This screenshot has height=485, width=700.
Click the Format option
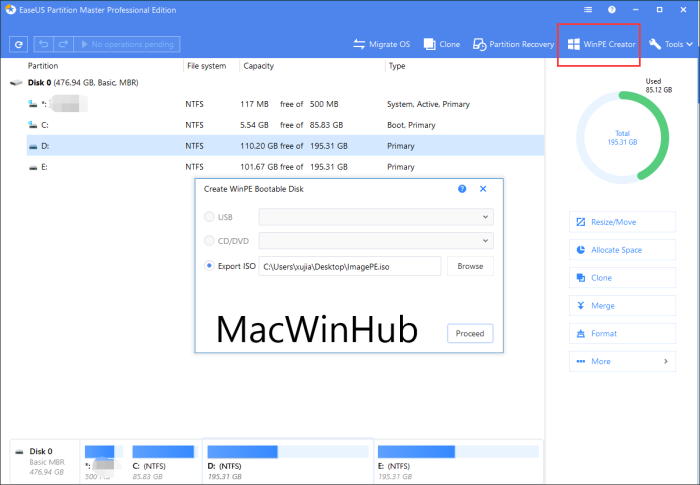click(x=622, y=334)
